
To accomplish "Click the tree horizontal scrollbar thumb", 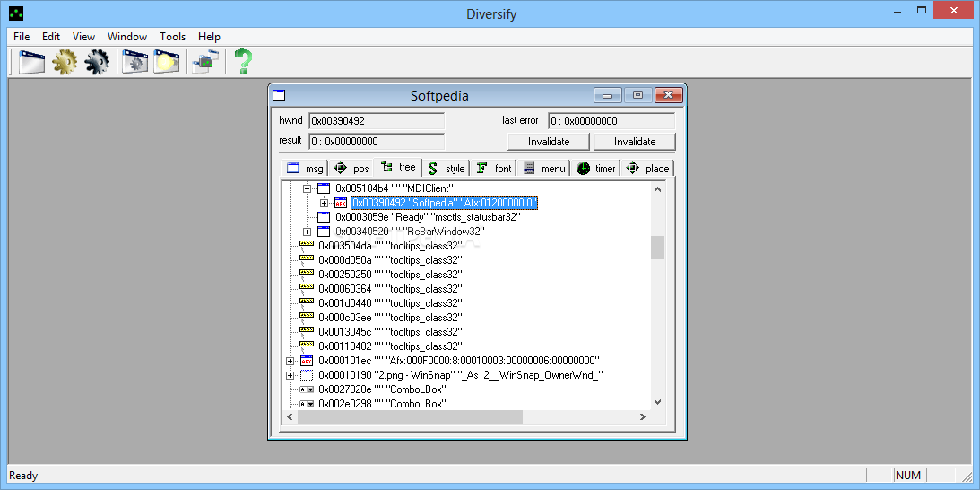I will [x=410, y=416].
